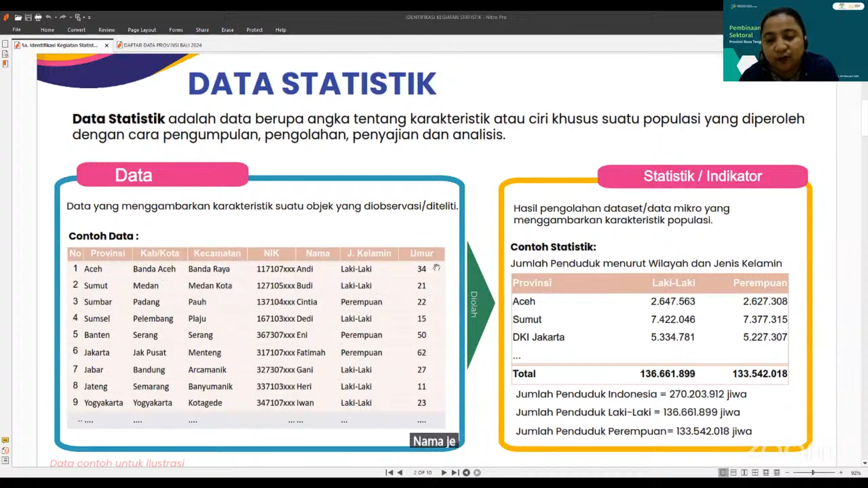
Task: Switch to continuous page view mode
Action: 733,473
